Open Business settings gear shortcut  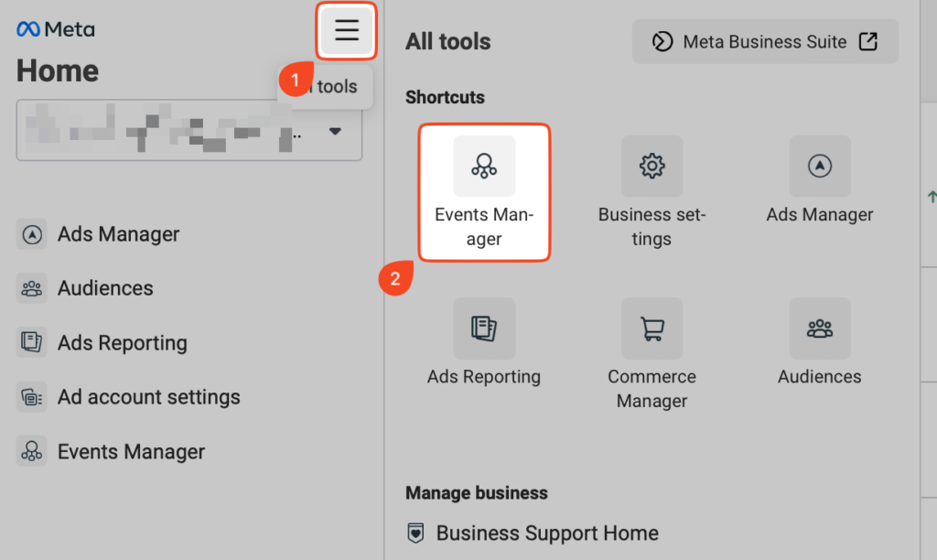pyautogui.click(x=652, y=192)
